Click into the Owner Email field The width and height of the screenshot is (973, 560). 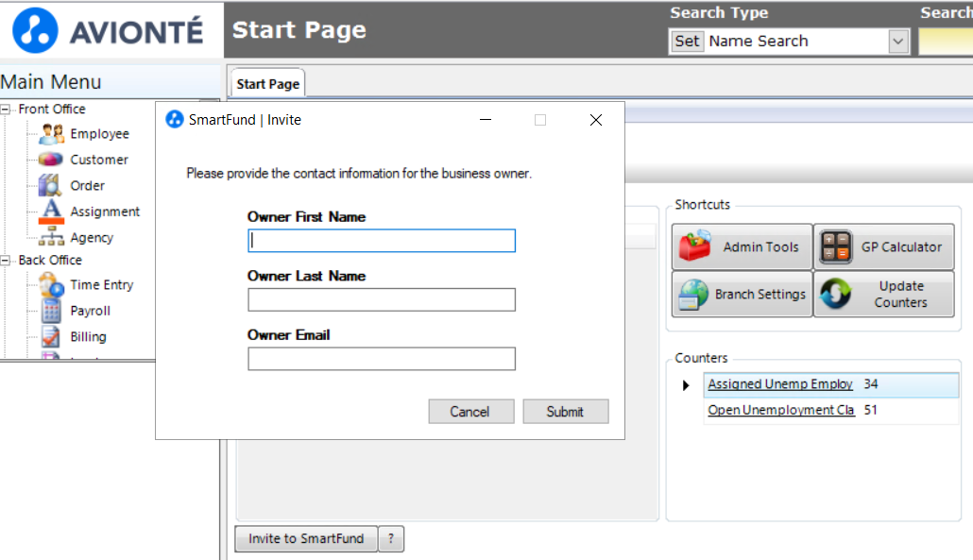(x=382, y=359)
